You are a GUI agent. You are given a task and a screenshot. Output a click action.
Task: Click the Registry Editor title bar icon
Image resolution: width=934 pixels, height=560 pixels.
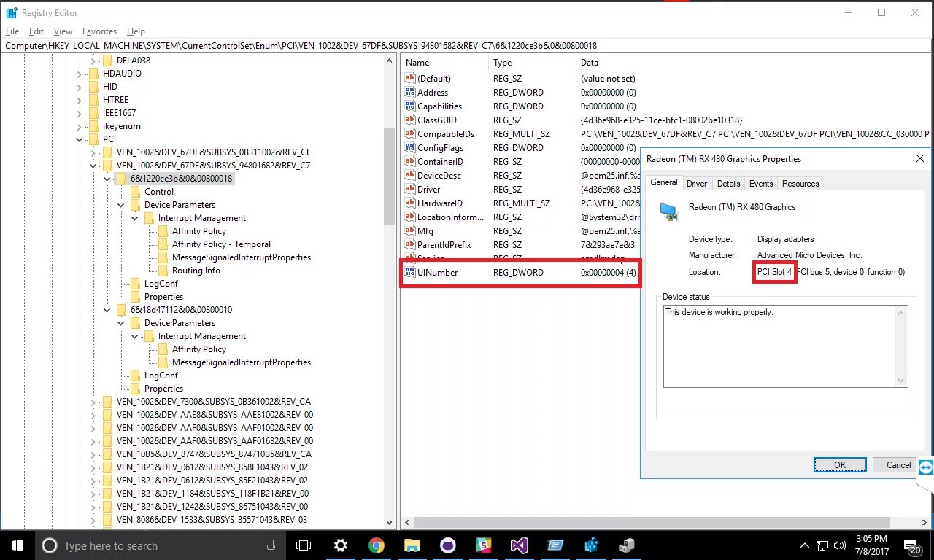(12, 12)
